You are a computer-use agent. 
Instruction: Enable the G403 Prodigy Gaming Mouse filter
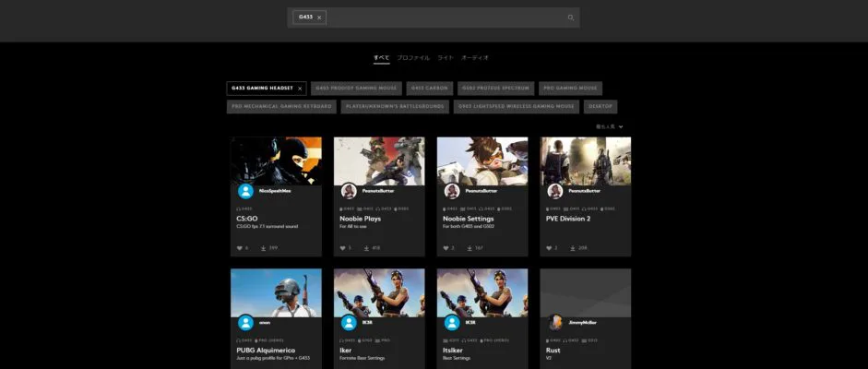click(356, 89)
